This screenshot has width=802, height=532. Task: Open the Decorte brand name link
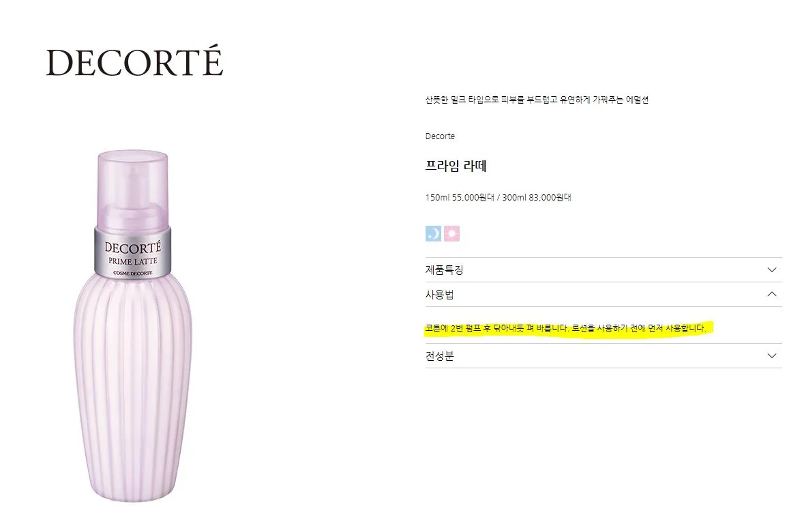point(440,136)
